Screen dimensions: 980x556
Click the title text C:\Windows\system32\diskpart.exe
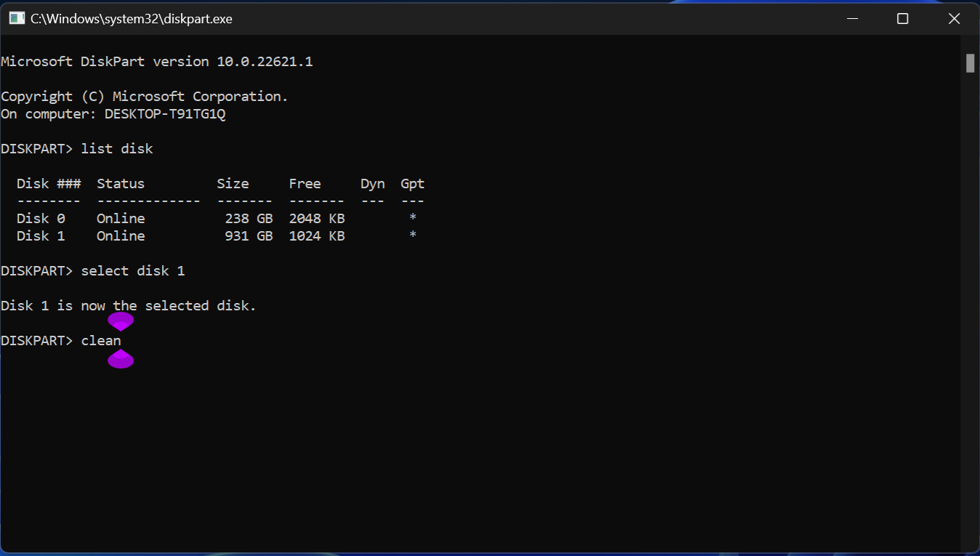pyautogui.click(x=132, y=19)
